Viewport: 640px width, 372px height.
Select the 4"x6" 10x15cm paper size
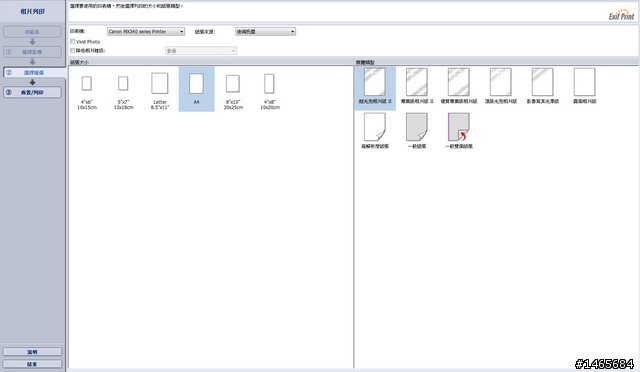pos(87,92)
